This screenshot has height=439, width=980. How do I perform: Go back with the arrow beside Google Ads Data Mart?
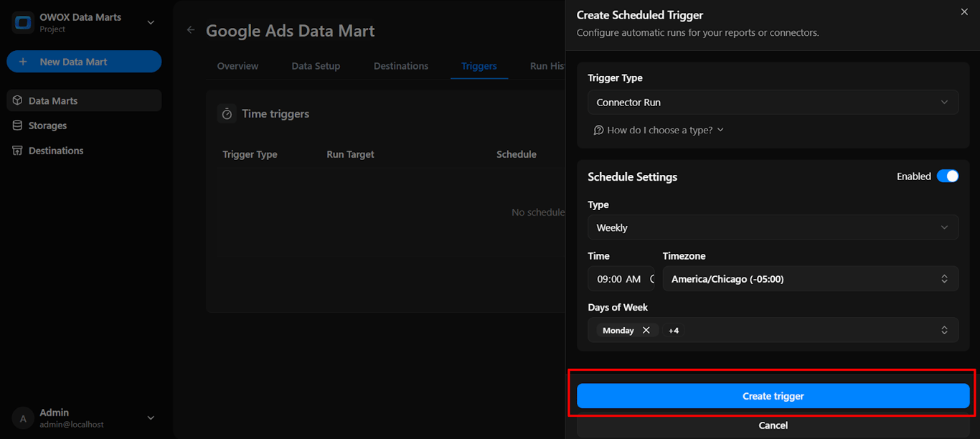pyautogui.click(x=191, y=30)
